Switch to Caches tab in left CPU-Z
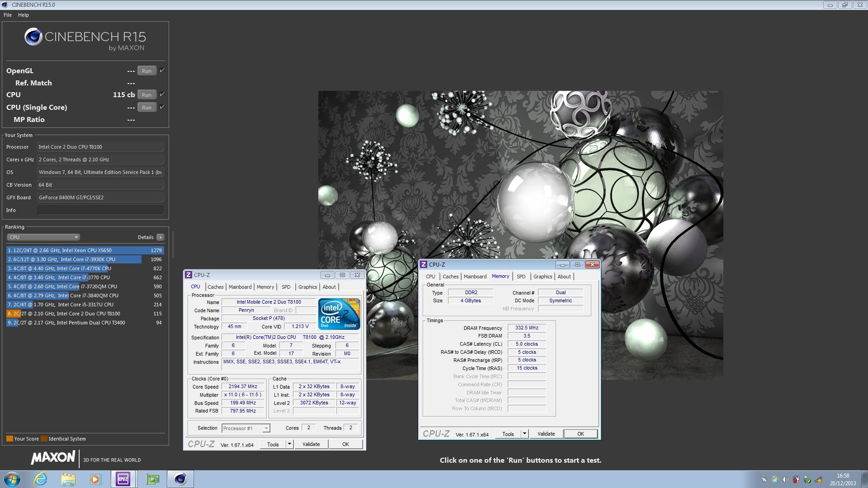This screenshot has width=868, height=488. point(216,287)
